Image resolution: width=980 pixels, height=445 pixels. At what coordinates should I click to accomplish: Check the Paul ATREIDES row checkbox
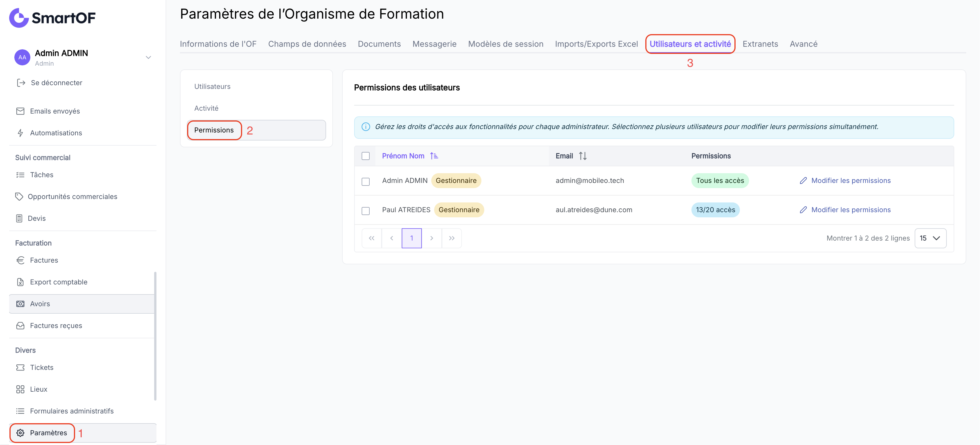tap(366, 211)
